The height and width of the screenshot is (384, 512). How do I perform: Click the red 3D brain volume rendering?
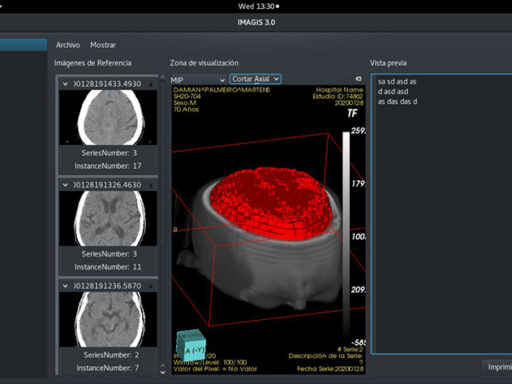point(272,203)
